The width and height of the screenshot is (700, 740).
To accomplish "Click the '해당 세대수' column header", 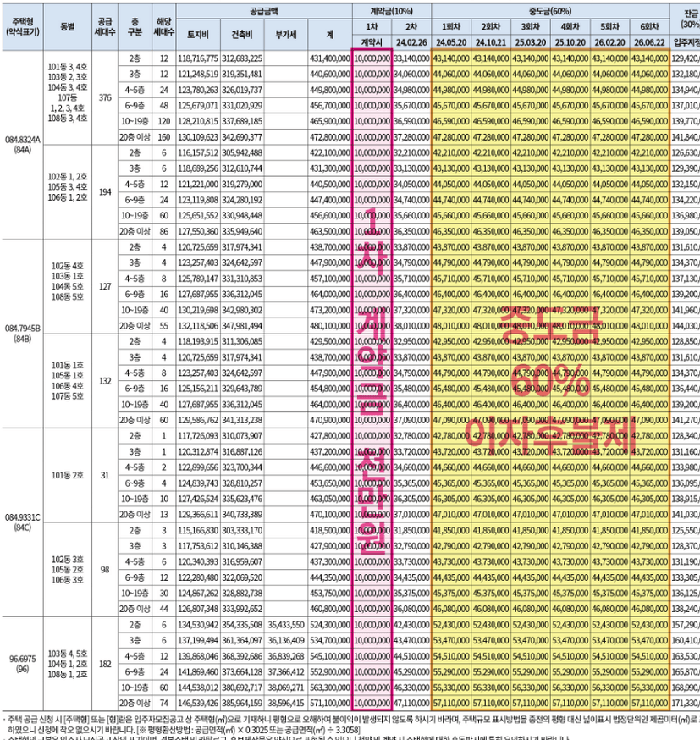I will [163, 27].
